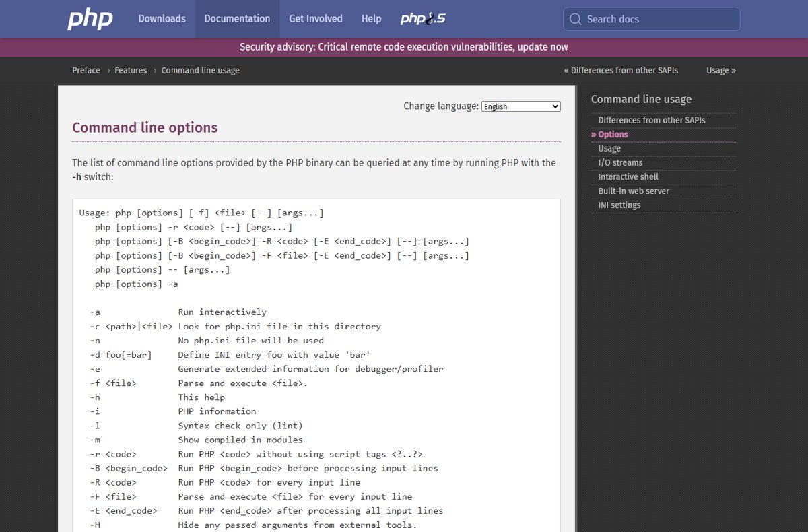Go to next page Usage
The height and width of the screenshot is (532, 808).
720,70
